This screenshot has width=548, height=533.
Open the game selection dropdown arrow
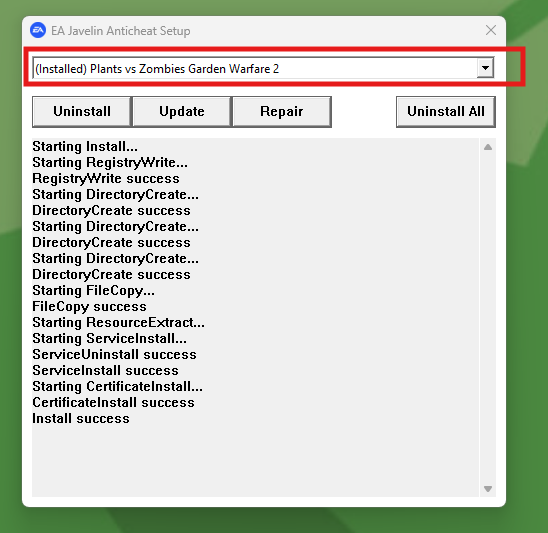pos(485,67)
